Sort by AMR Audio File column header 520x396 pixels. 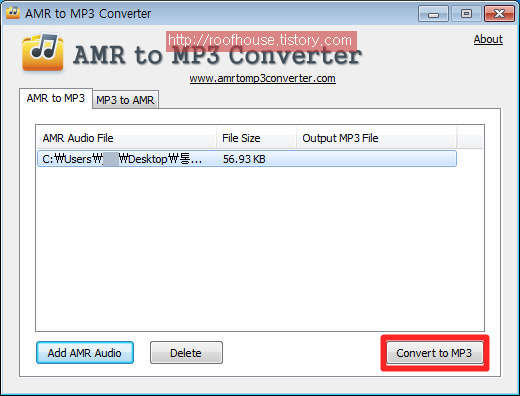click(x=126, y=138)
